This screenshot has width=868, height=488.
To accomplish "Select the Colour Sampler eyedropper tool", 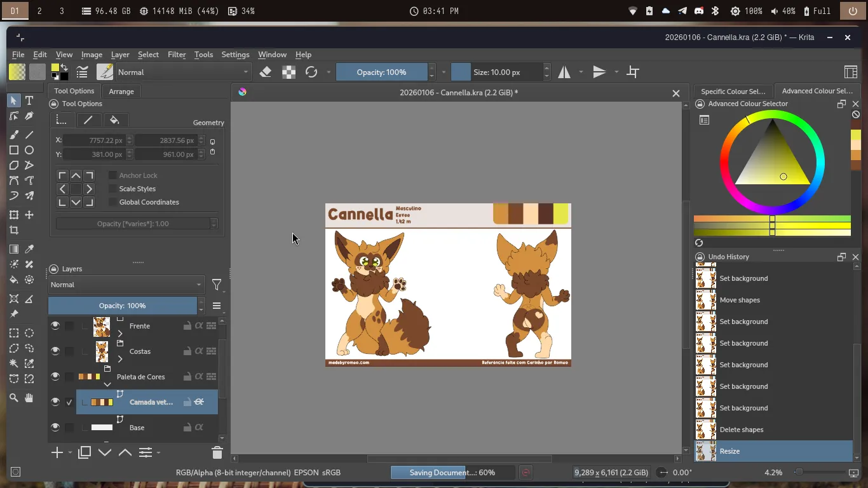I will [x=29, y=249].
